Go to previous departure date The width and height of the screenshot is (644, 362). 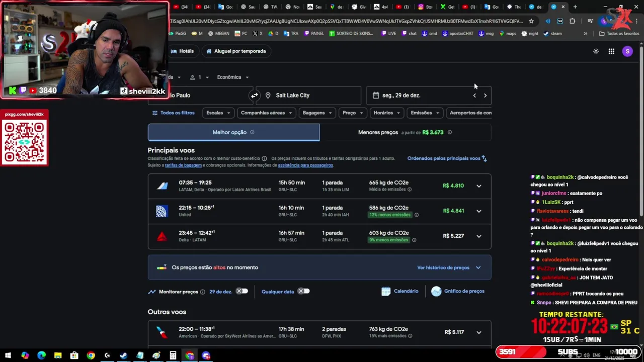click(x=474, y=95)
